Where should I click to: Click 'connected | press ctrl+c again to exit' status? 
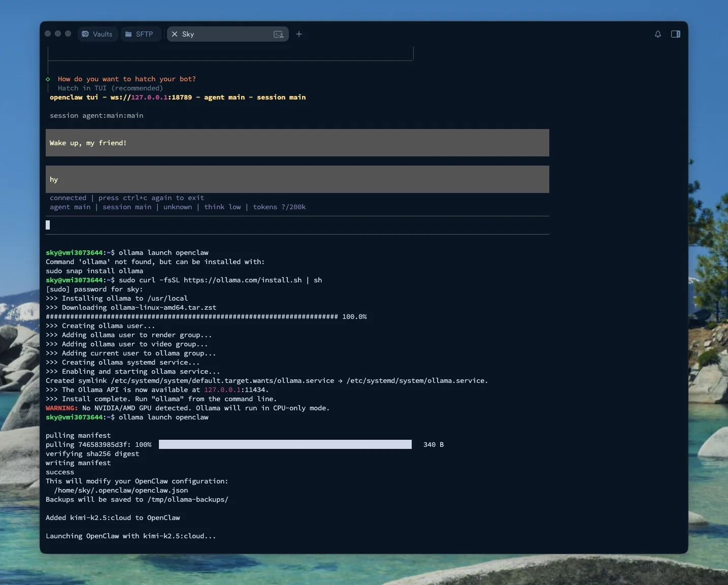point(127,198)
